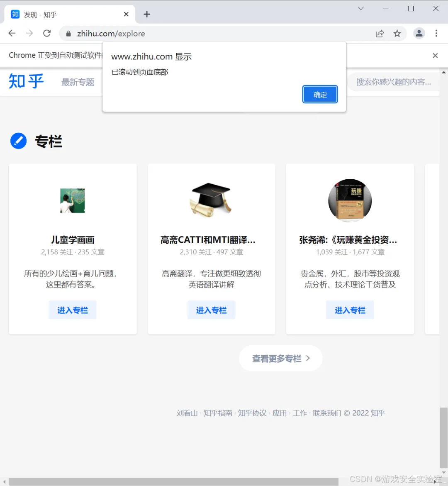Screen dimensions: 448x486
Task: Close the 发现 - 知乎 tab
Action: tap(126, 14)
